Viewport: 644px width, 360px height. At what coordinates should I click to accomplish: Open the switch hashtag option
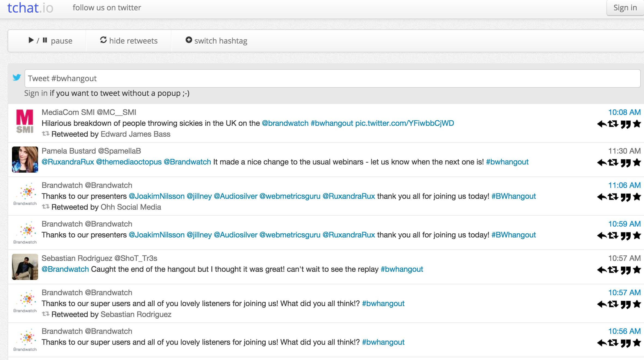(x=216, y=41)
